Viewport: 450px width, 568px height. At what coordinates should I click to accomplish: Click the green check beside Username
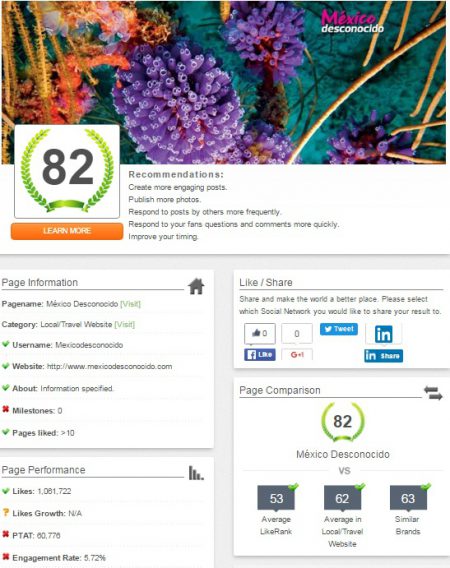[5, 344]
